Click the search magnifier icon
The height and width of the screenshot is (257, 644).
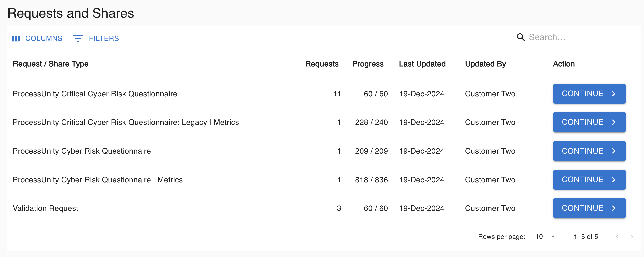521,37
